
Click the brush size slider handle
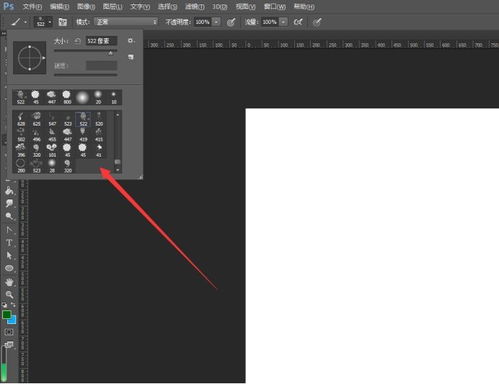pos(111,53)
